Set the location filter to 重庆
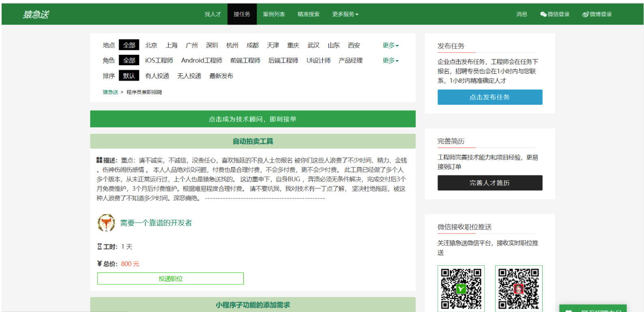644x312 pixels. [293, 45]
